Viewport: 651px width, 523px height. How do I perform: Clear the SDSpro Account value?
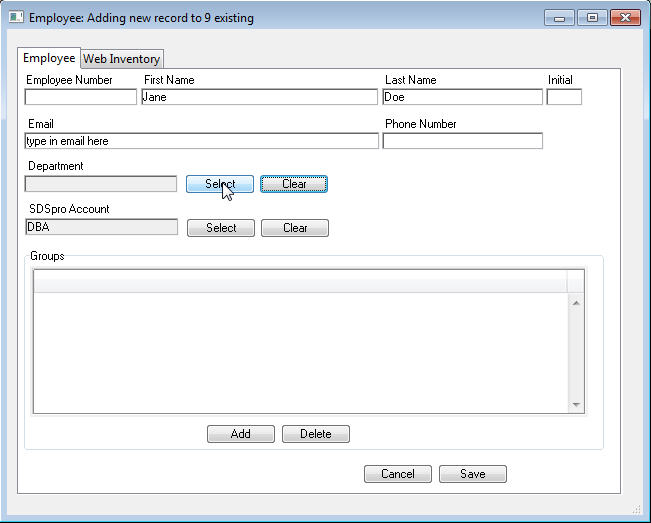click(x=295, y=228)
